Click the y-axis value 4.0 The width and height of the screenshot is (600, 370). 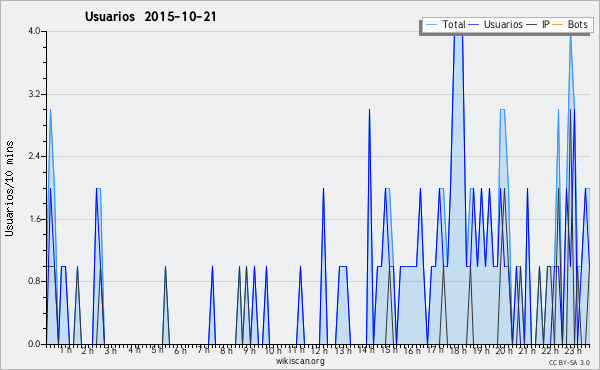pos(34,31)
